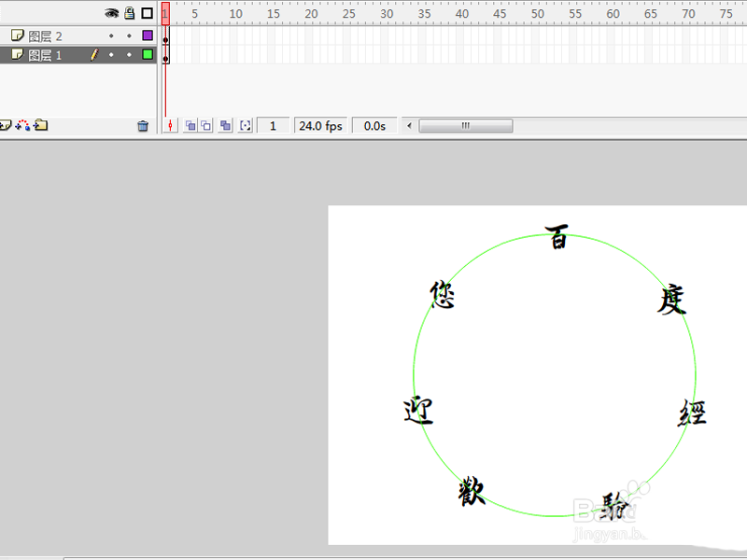747x560 pixels.
Task: Insert a new layer folder
Action: pyautogui.click(x=41, y=125)
